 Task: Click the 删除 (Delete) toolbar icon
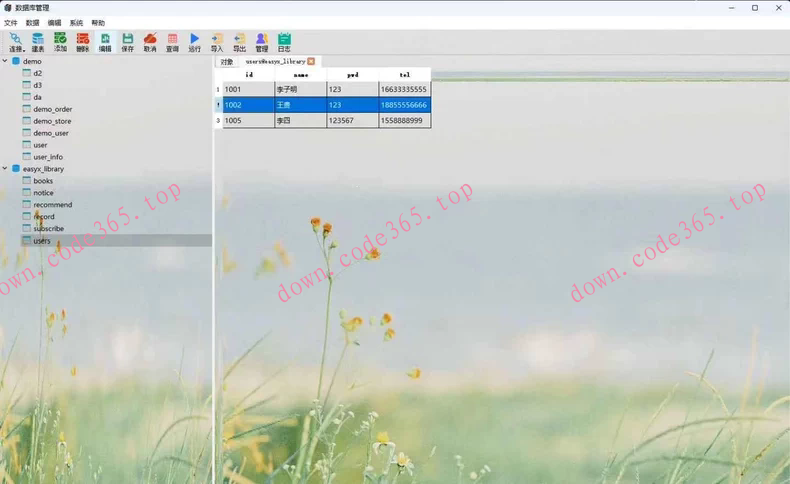[x=83, y=39]
